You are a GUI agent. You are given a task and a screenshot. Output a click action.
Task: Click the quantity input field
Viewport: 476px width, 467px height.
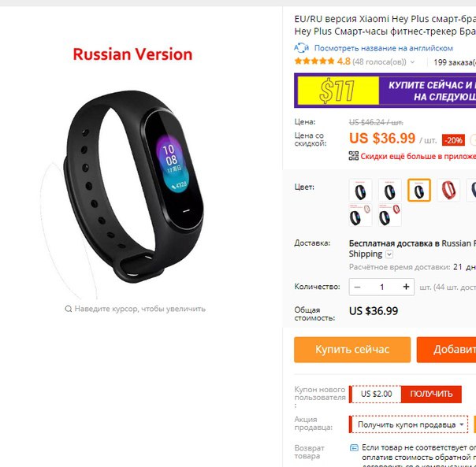coord(381,287)
